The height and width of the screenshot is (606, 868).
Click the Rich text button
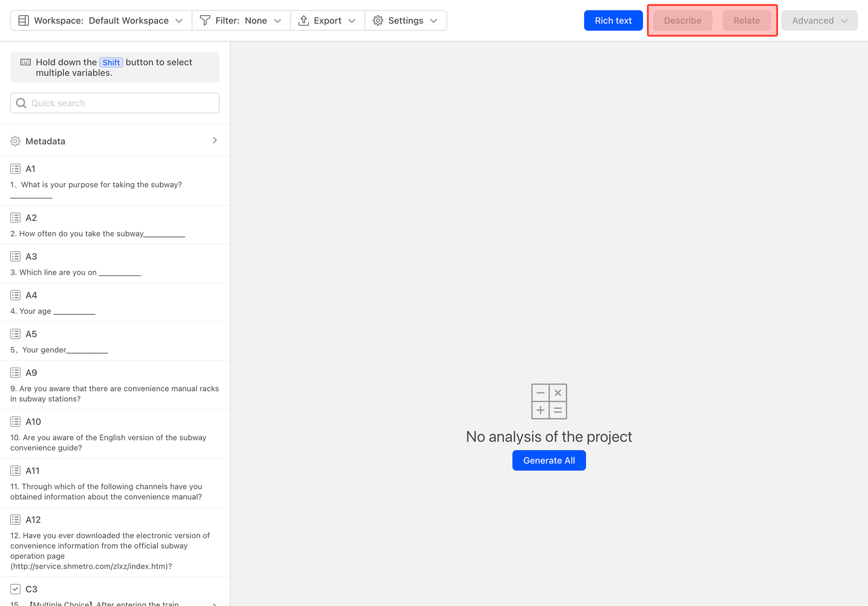613,20
